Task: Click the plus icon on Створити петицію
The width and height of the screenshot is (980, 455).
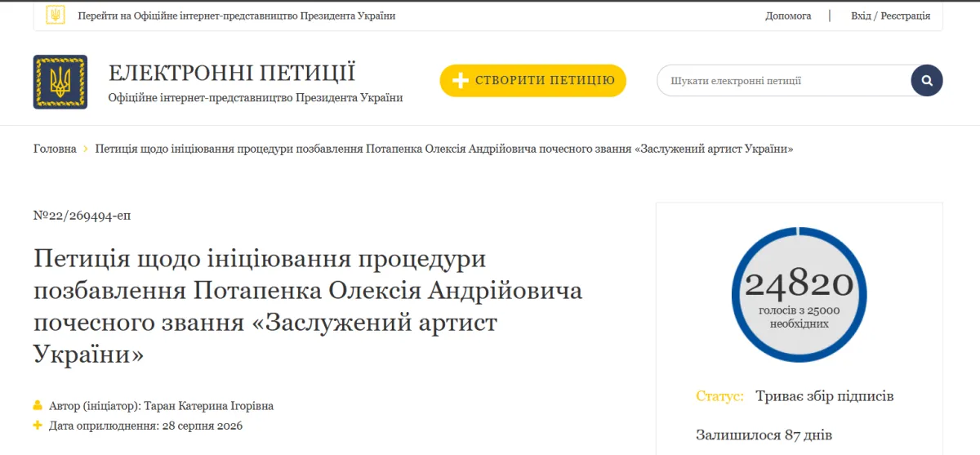Action: (461, 81)
